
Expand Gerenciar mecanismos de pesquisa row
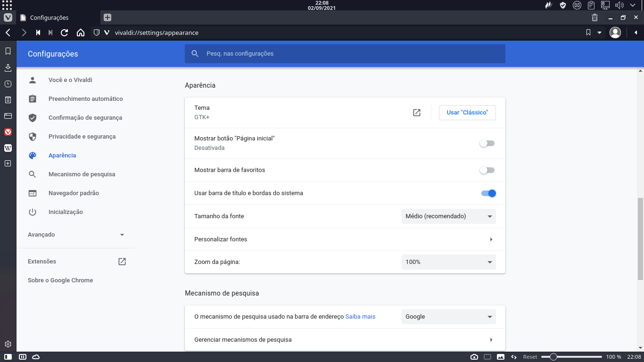(345, 340)
